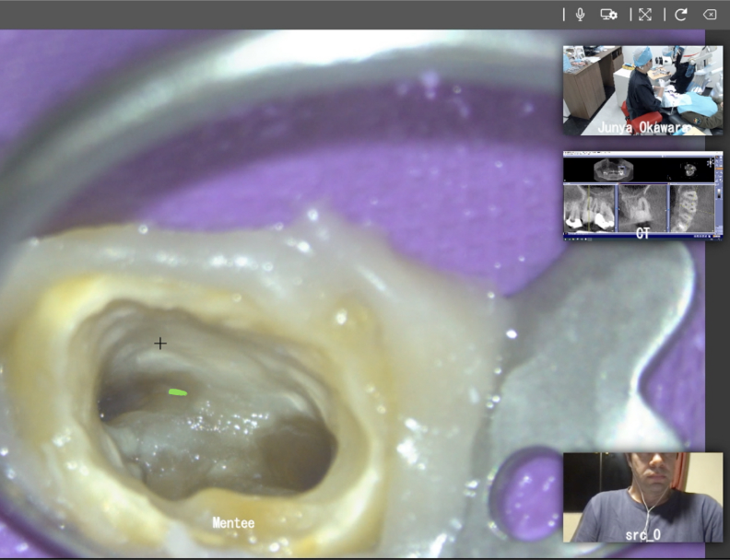
Task: Click the refresh arrow icon
Action: click(681, 14)
